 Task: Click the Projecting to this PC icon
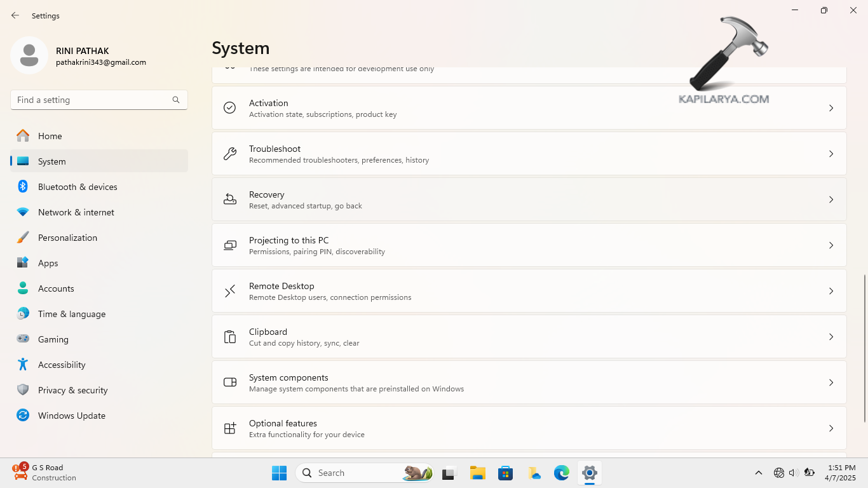coord(230,245)
